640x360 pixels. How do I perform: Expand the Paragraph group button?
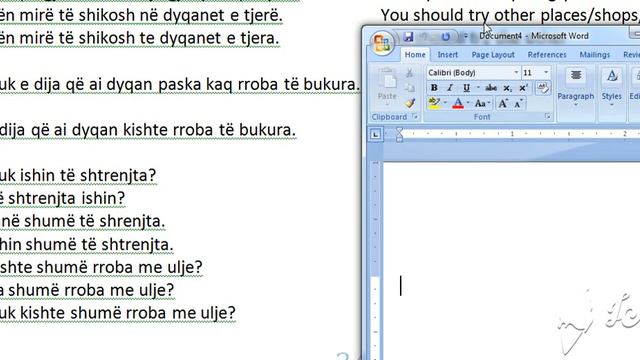[x=576, y=88]
